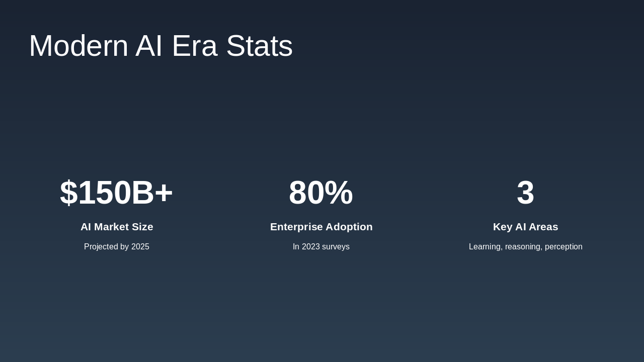The height and width of the screenshot is (362, 644).
Task: Select the Enterprise Adoption label
Action: click(321, 227)
